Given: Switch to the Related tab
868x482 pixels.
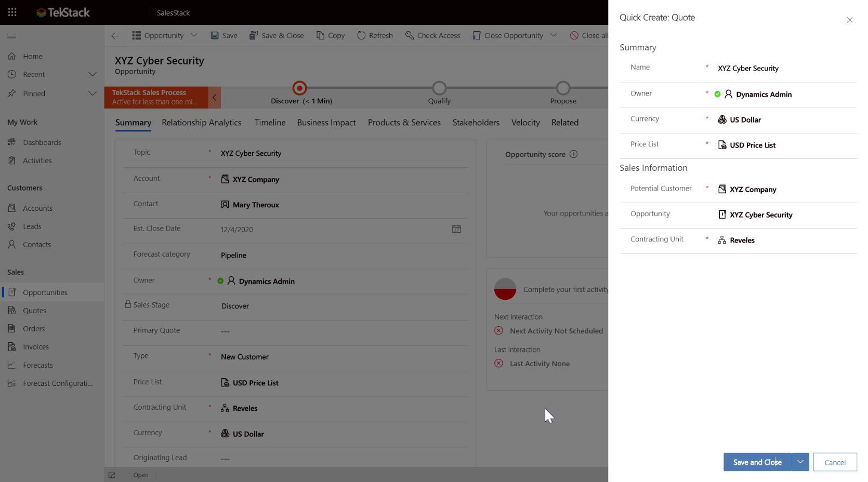Looking at the screenshot, I should (x=565, y=123).
